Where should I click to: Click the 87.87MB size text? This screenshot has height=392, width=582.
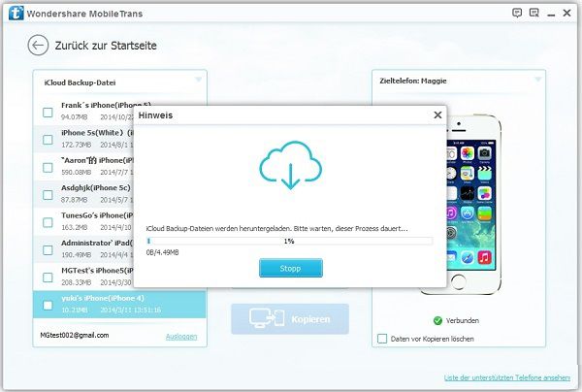tap(75, 200)
